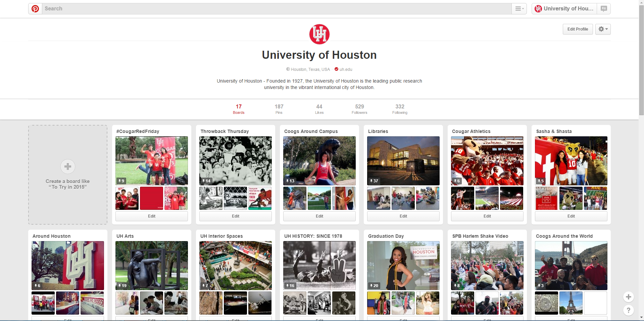This screenshot has width=644, height=321.
Task: Click Edit under Throwback Thursday board
Action: (236, 216)
